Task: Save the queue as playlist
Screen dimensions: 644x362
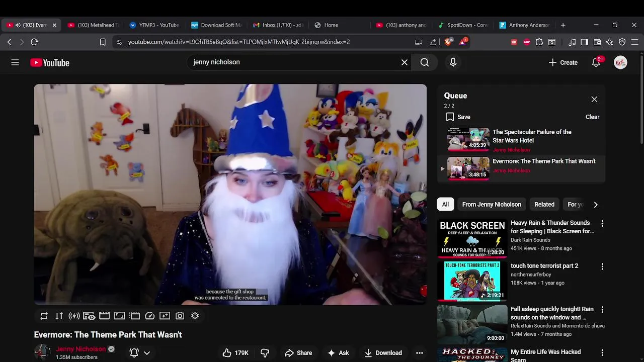Action: (x=458, y=117)
